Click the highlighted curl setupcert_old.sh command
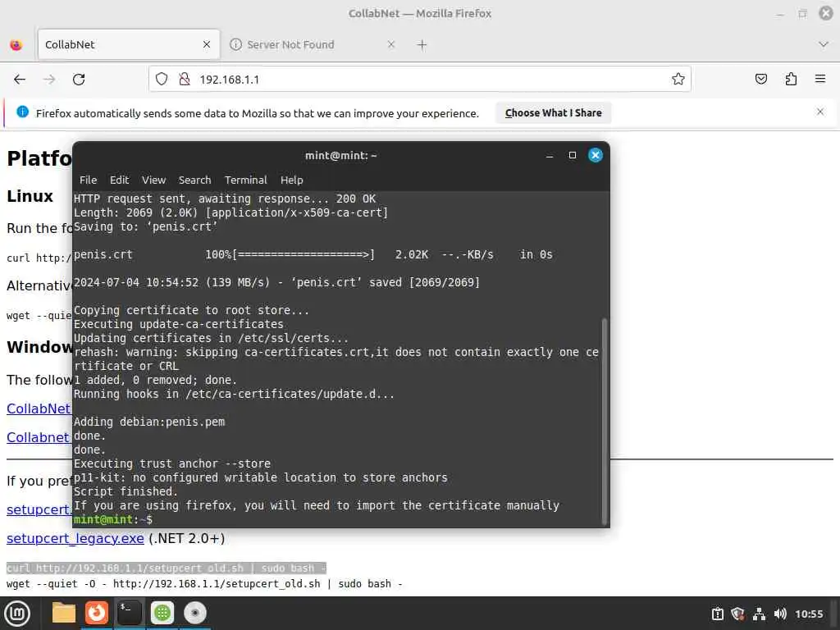The height and width of the screenshot is (630, 840). [x=166, y=568]
